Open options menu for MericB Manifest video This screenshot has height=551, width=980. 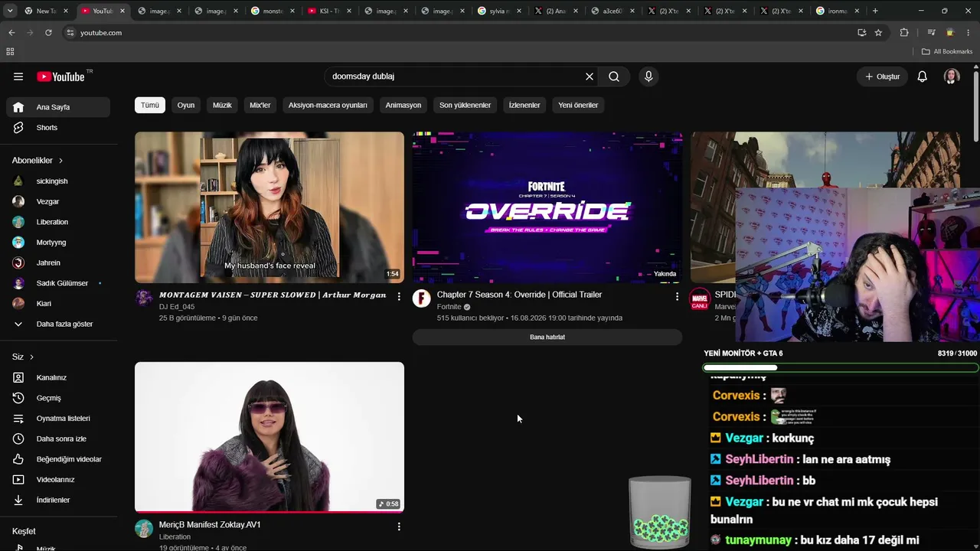[x=399, y=527]
